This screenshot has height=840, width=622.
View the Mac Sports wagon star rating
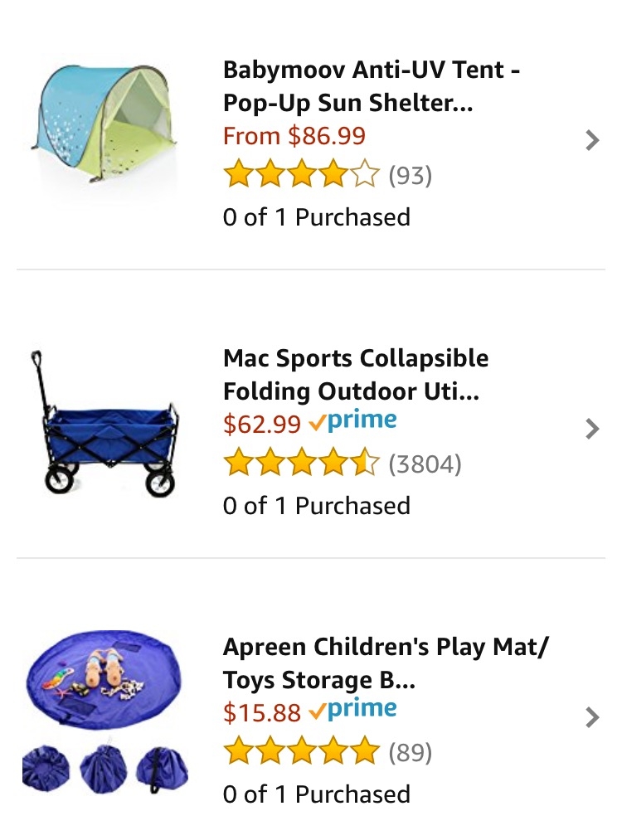pyautogui.click(x=302, y=463)
